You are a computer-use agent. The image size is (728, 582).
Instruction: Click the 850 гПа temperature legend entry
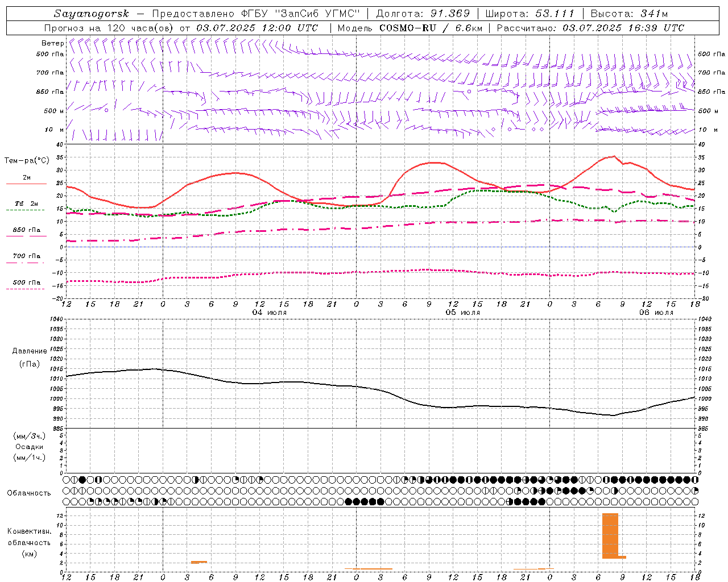26,230
